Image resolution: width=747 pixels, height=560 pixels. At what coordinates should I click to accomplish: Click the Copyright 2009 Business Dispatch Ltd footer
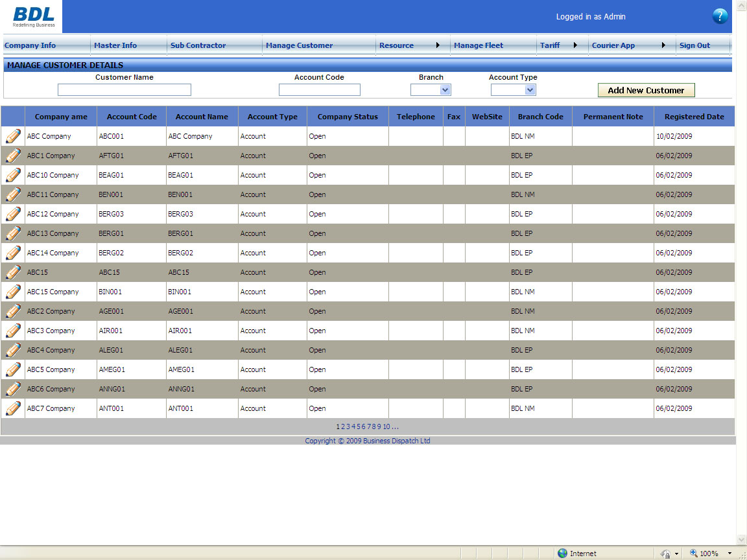(367, 441)
